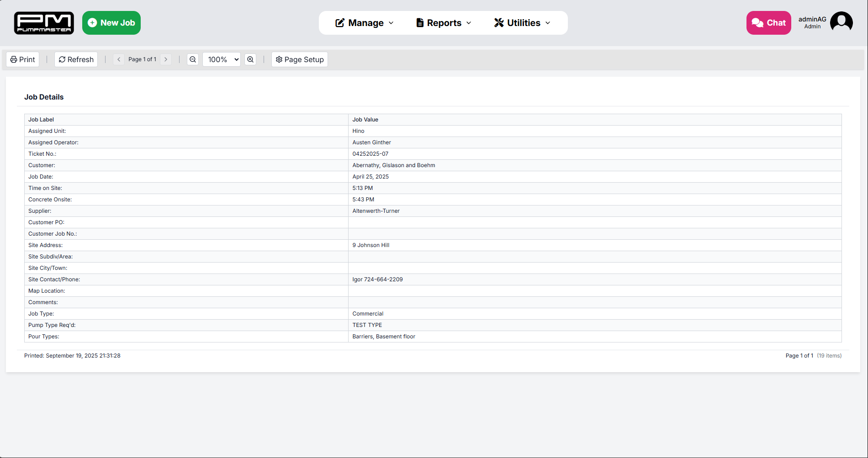The image size is (868, 458).
Task: Open the Chat panel
Action: pyautogui.click(x=768, y=23)
